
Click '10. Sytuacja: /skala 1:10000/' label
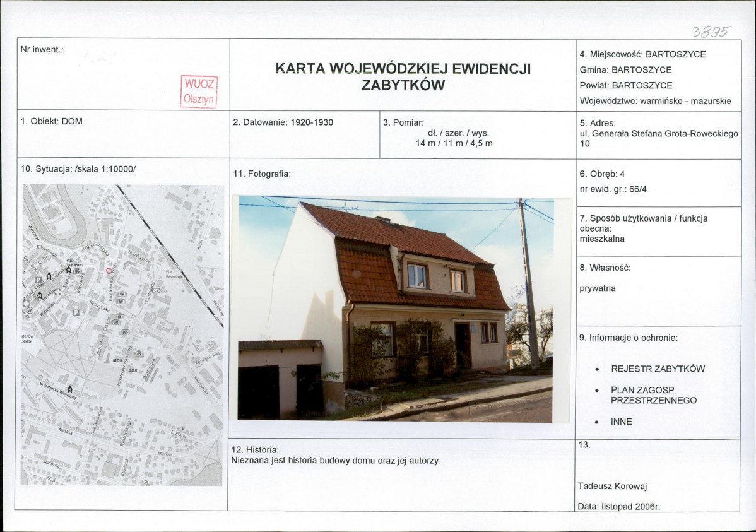(x=78, y=169)
